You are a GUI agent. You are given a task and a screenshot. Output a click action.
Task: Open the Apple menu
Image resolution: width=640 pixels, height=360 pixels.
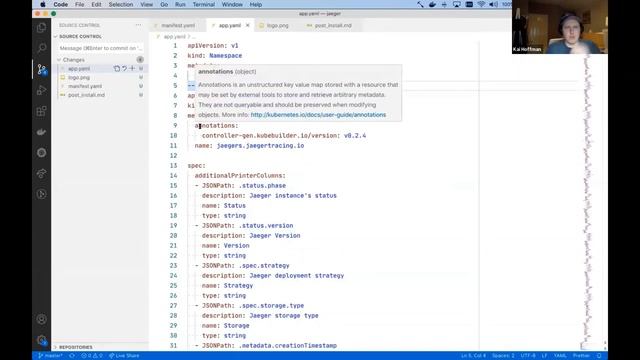tap(43, 4)
